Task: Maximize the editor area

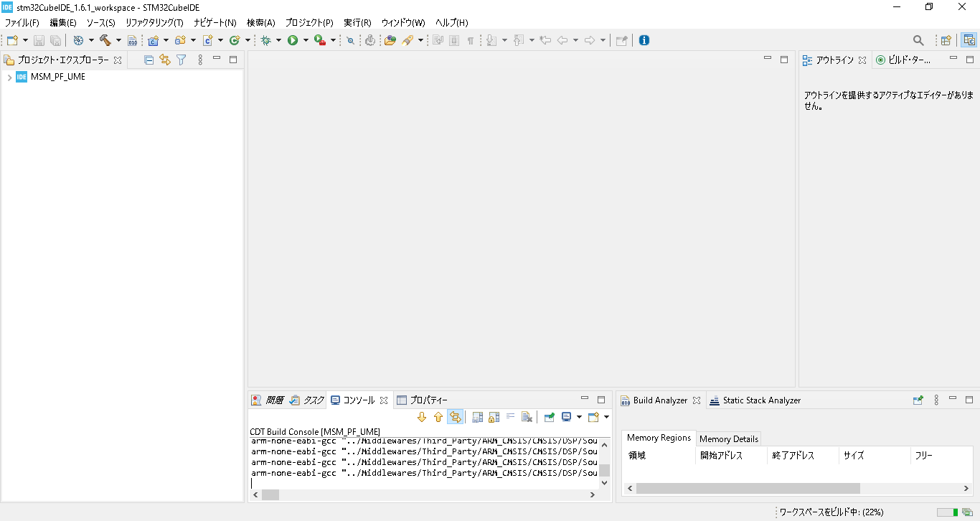Action: click(784, 60)
